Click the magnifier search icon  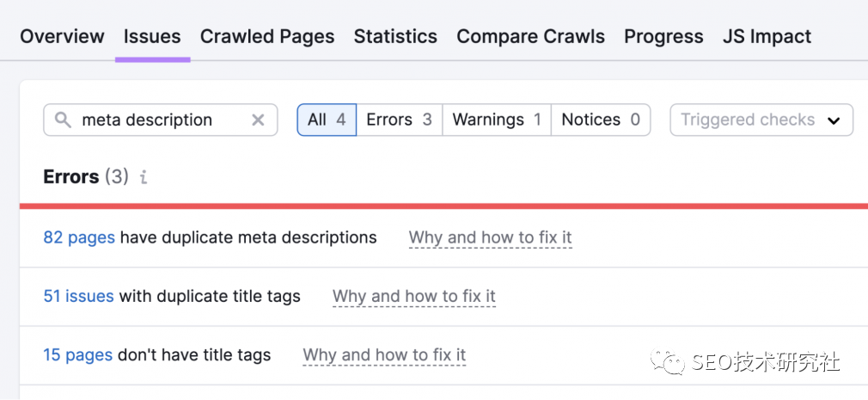tap(63, 120)
